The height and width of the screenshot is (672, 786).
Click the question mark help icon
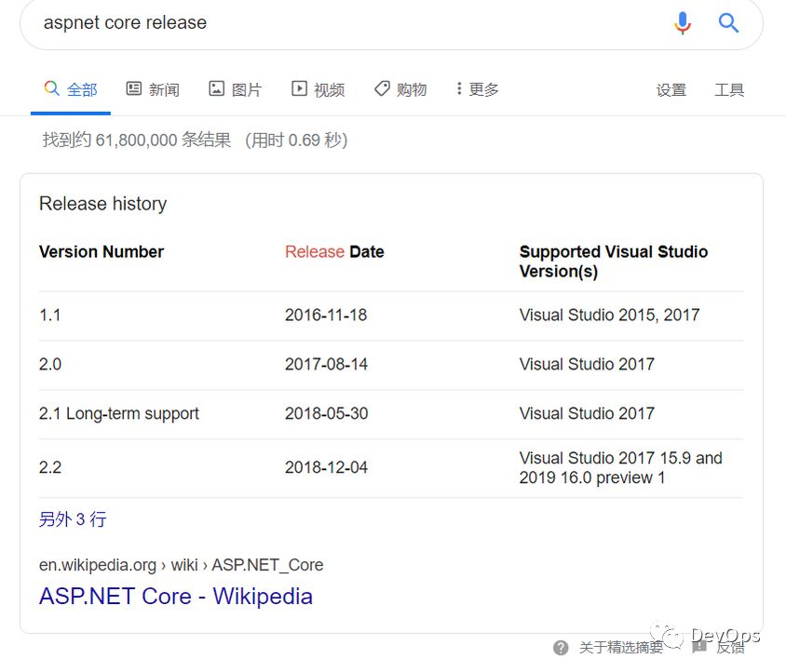tap(561, 648)
